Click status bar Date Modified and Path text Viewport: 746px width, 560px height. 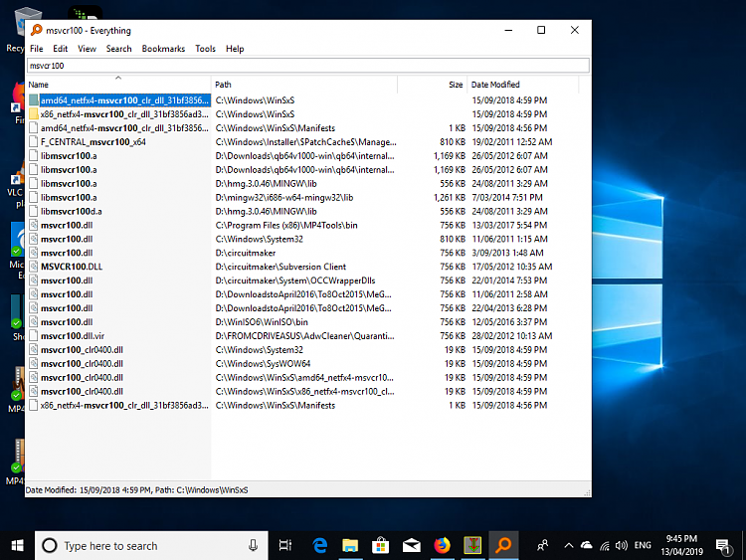click(136, 490)
